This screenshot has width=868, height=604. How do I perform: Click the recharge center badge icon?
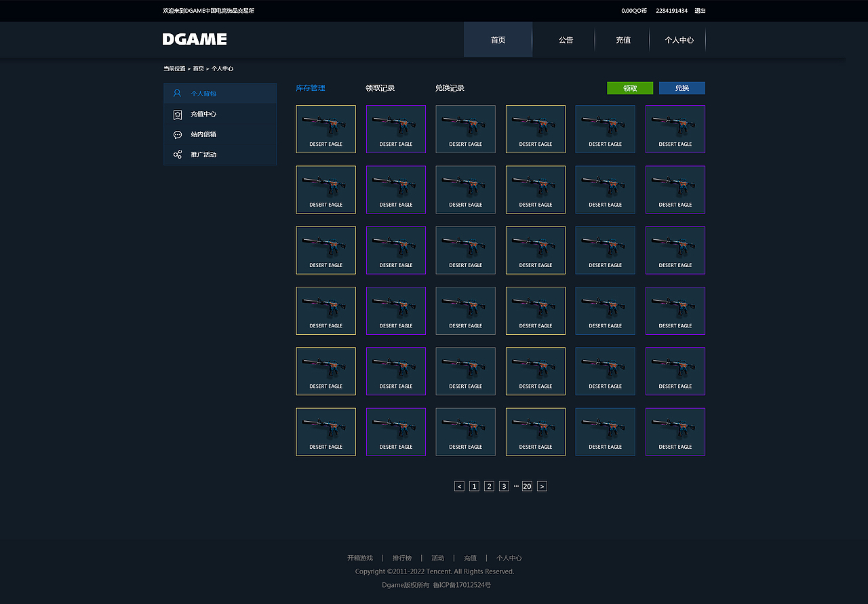tap(177, 114)
